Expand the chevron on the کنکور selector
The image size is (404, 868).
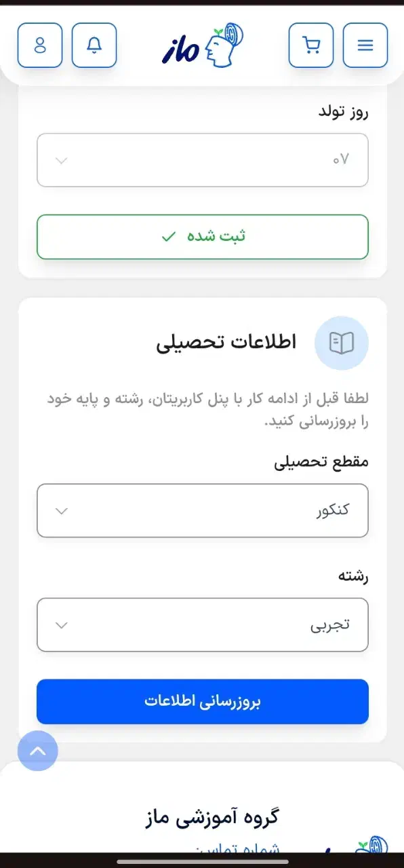coord(60,510)
